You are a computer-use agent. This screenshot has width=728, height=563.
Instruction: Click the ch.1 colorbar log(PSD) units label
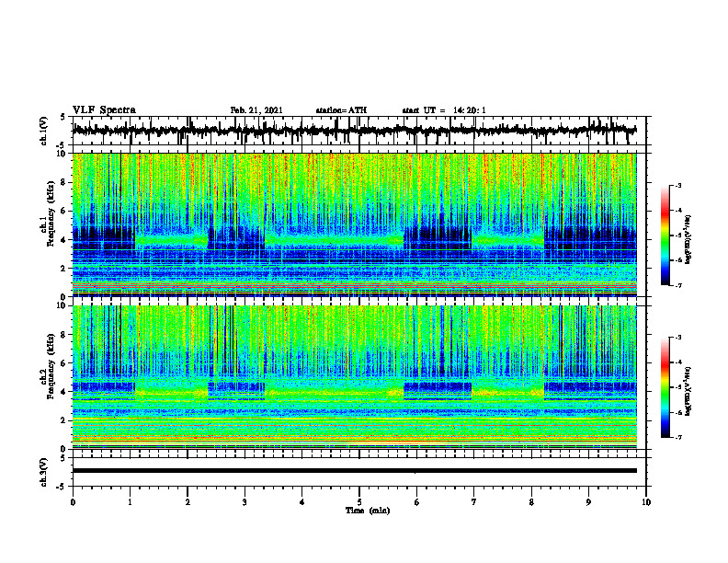click(x=688, y=239)
